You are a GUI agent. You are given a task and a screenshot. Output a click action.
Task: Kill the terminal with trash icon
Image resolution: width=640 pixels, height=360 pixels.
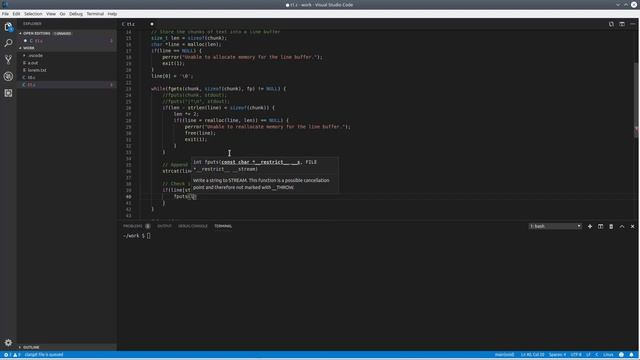point(611,226)
